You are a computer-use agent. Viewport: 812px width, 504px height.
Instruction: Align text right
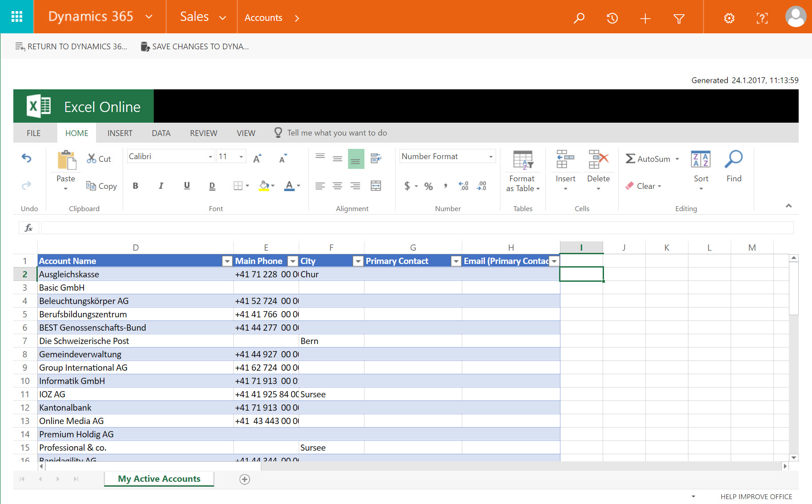[355, 186]
